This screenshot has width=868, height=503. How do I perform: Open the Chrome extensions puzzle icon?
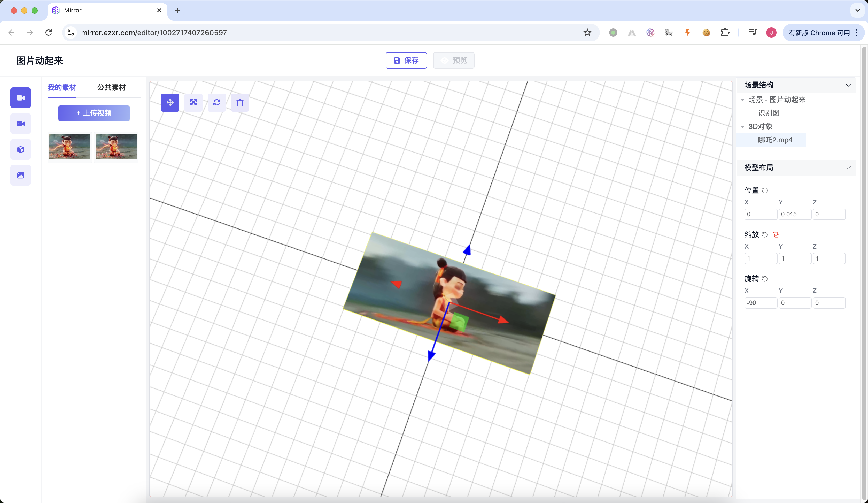(x=725, y=33)
